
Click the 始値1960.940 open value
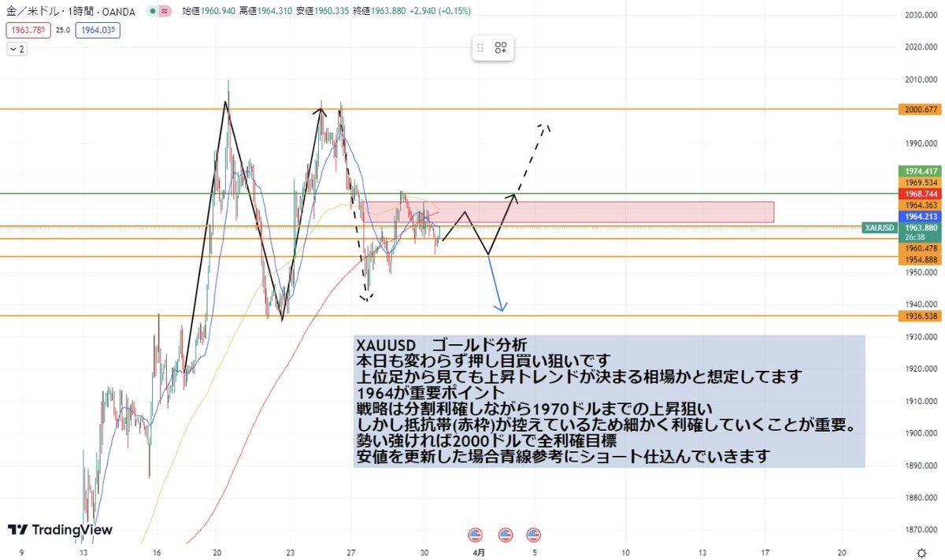(x=208, y=12)
